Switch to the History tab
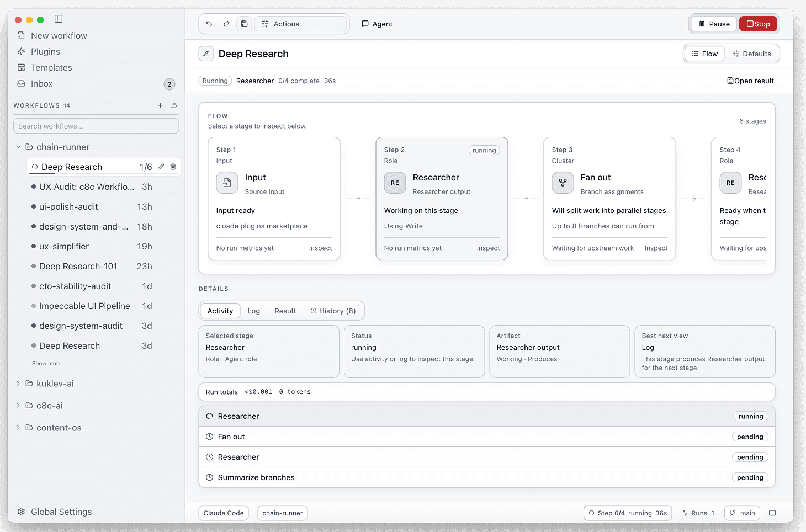The image size is (806, 532). pos(333,311)
